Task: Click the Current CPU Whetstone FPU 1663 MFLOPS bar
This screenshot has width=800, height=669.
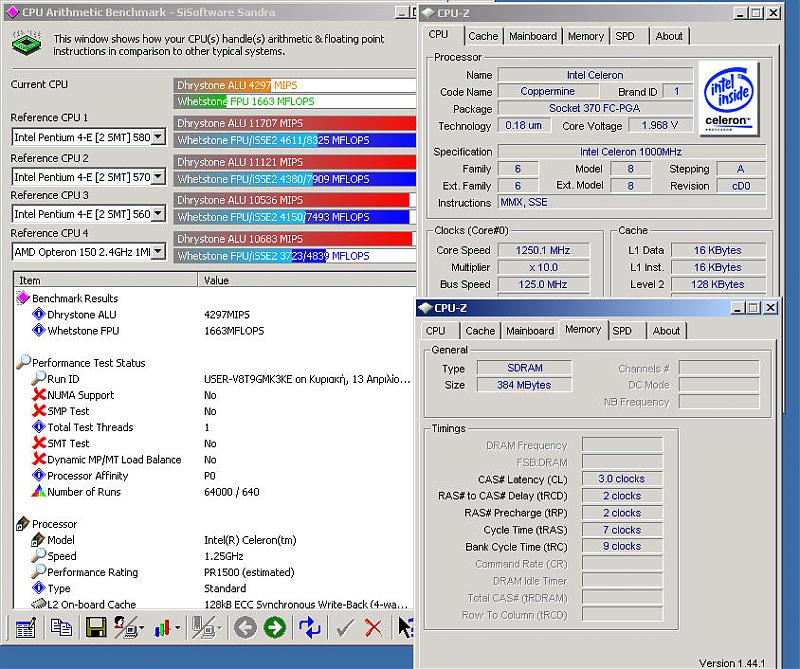Action: (x=295, y=101)
